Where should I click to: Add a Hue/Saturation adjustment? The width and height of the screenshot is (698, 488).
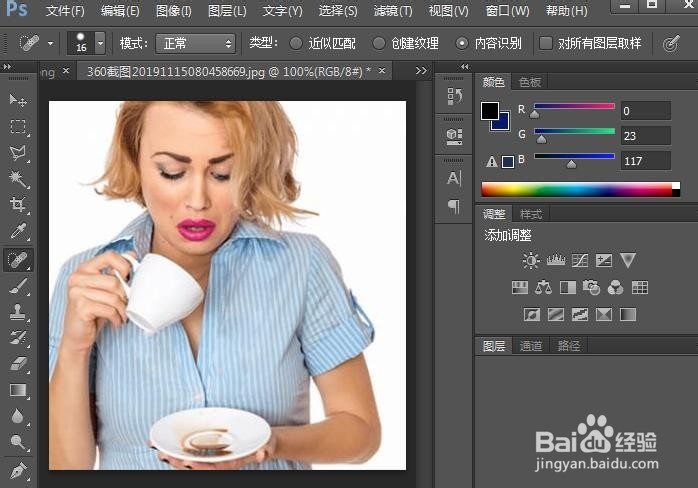pos(519,288)
